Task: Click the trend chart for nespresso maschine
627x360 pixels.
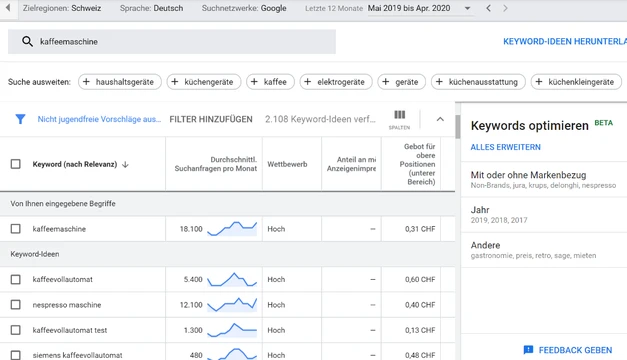Action: [232, 304]
